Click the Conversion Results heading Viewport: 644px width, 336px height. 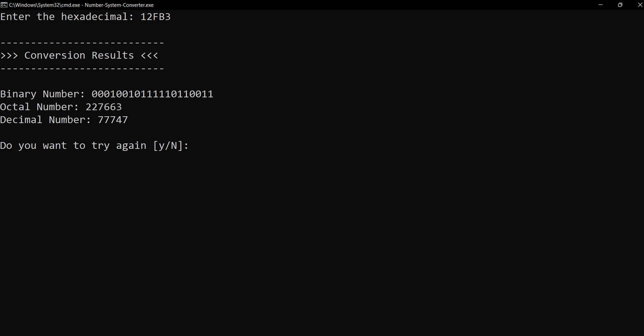click(x=79, y=55)
